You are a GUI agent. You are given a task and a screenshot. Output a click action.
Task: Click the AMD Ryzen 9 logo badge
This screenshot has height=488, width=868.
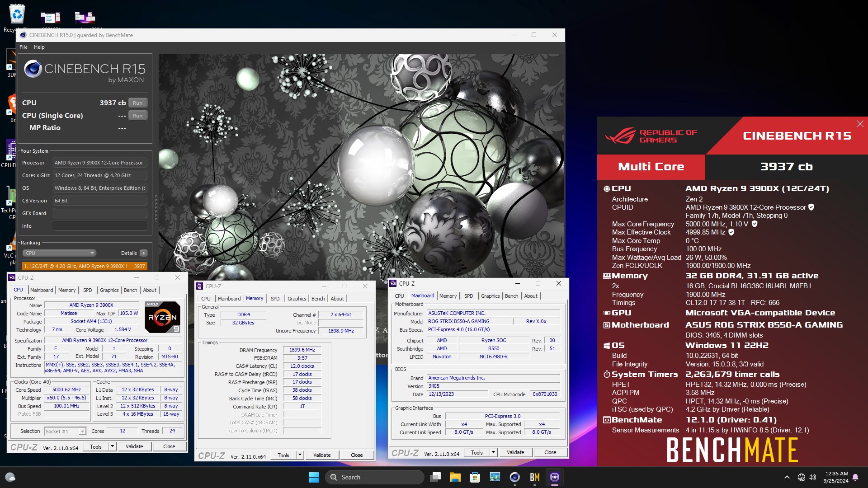[x=162, y=317]
